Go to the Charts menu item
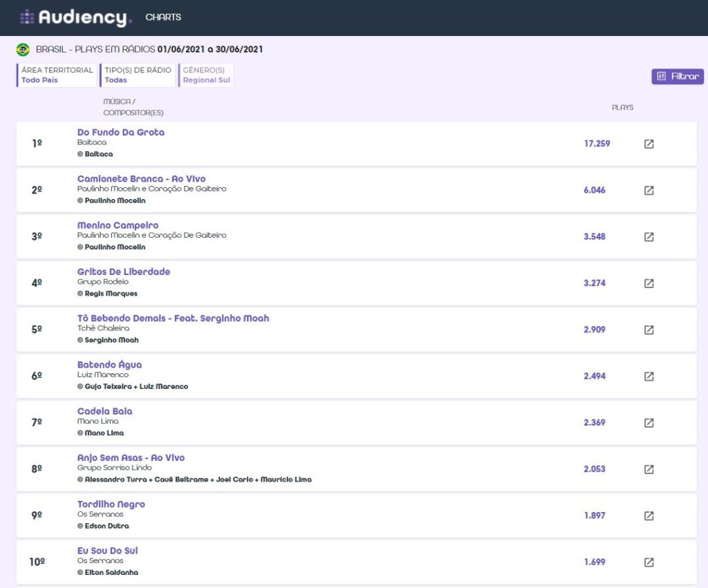Image resolution: width=708 pixels, height=588 pixels. (x=163, y=17)
